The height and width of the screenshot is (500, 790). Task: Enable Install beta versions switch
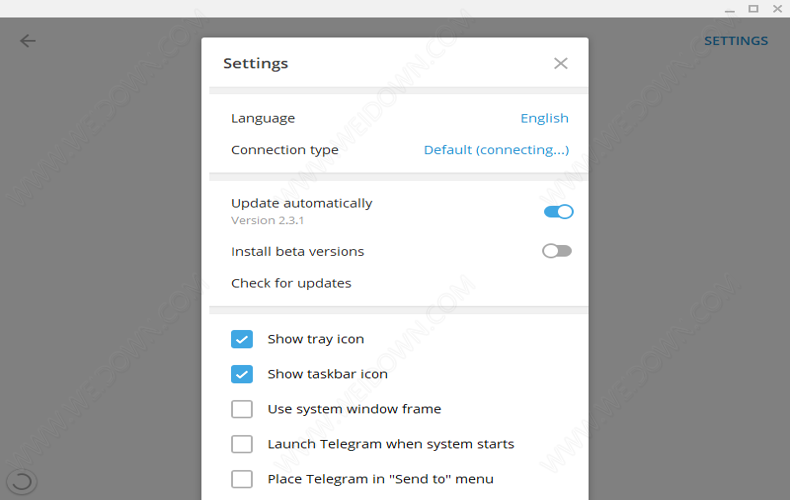coord(557,251)
